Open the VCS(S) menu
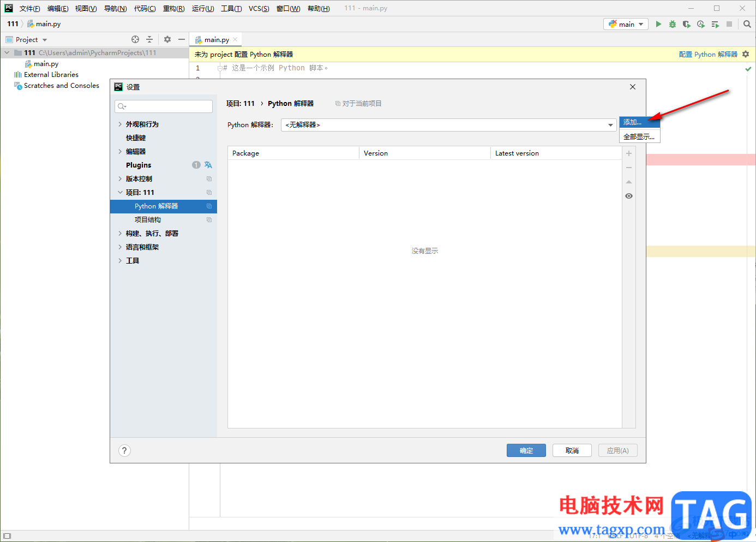Viewport: 756px width, 542px height. point(259,8)
